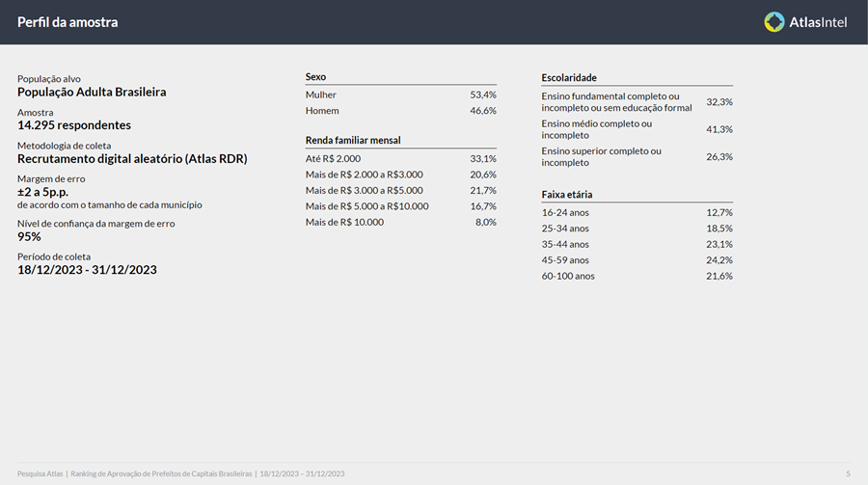Click 'Recrutamento digital aleatório (Atlas RDR)' text
Viewport: 868px width, 485px height.
(132, 158)
